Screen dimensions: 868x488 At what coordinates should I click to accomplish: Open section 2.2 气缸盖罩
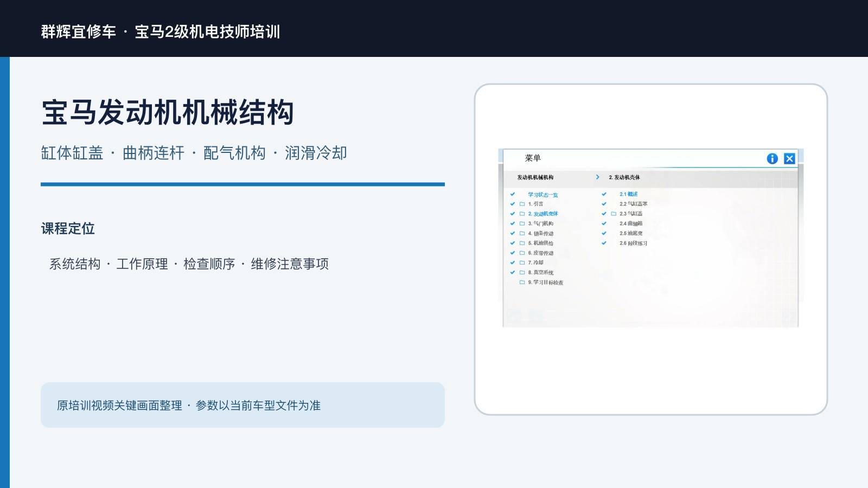pyautogui.click(x=634, y=204)
